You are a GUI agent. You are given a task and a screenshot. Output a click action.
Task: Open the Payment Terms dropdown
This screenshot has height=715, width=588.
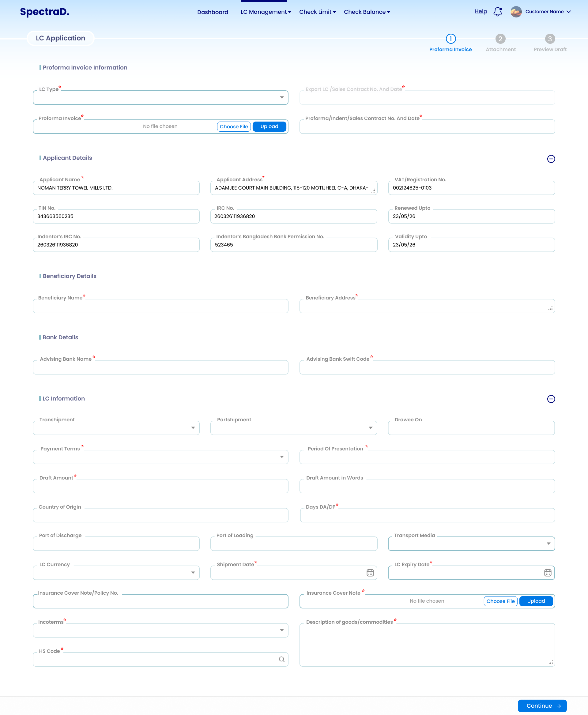(x=160, y=457)
